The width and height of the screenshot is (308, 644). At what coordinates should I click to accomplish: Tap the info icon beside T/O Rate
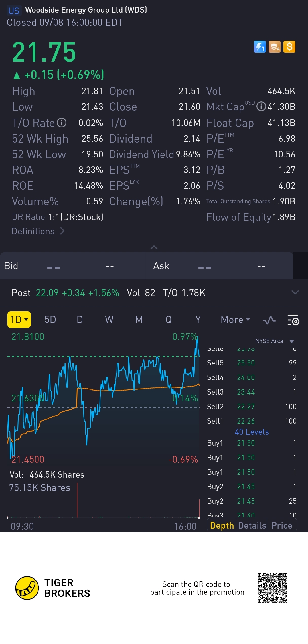[x=62, y=123]
